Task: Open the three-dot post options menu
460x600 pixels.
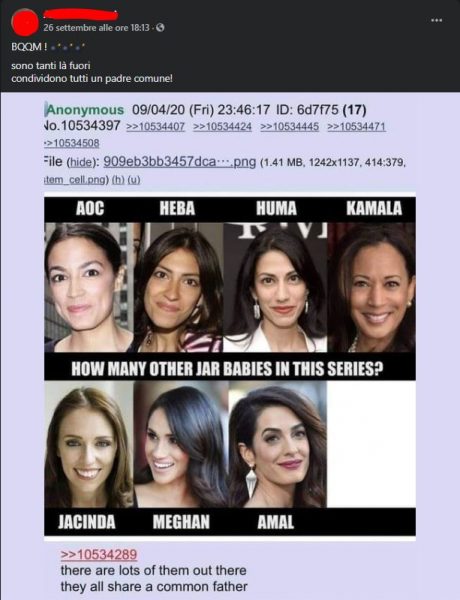Action: (x=437, y=20)
